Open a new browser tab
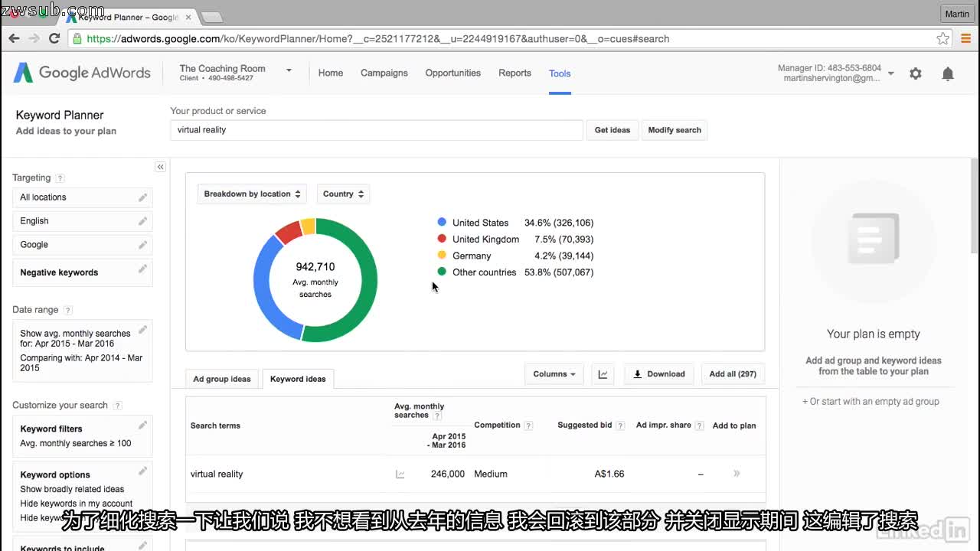980x551 pixels. (x=211, y=17)
